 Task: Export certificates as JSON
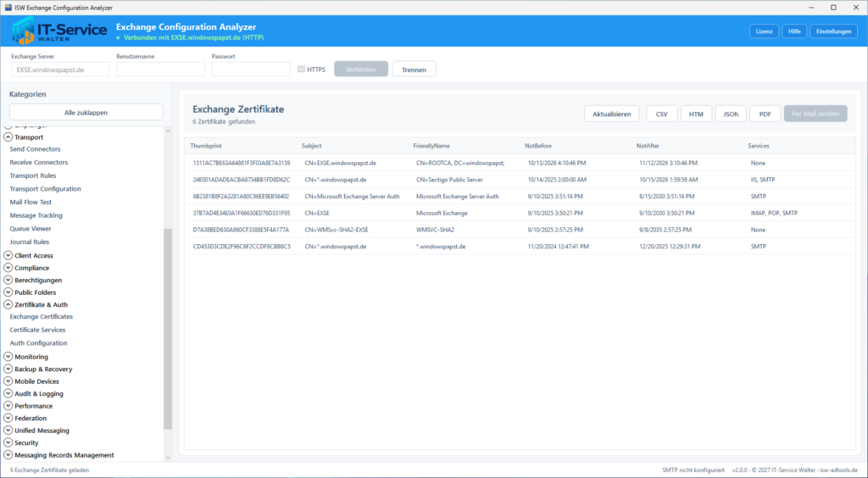point(731,114)
